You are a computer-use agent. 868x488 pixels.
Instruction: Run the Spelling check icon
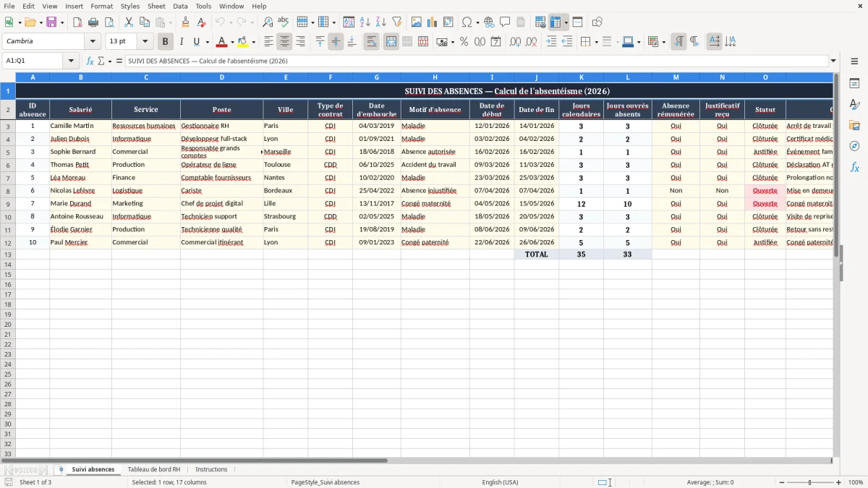tap(284, 22)
